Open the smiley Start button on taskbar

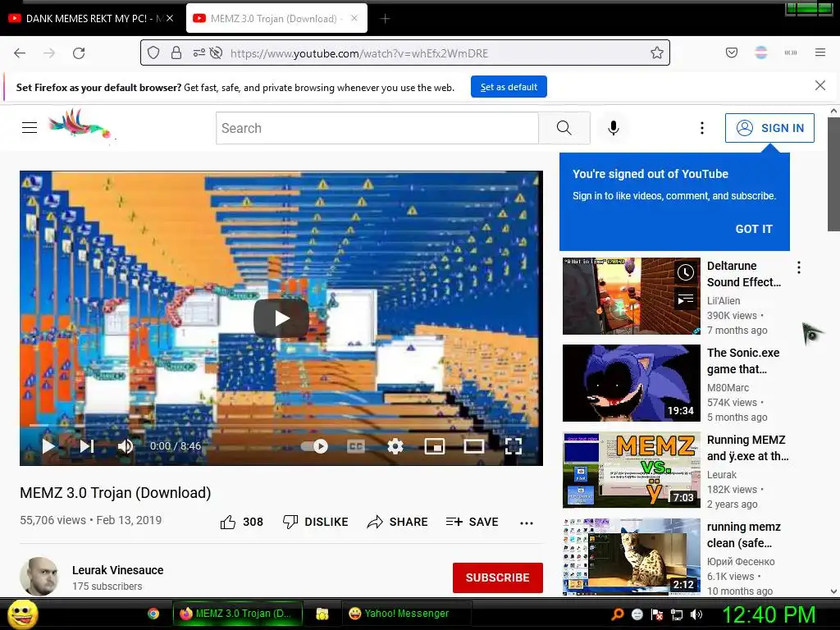pos(23,614)
